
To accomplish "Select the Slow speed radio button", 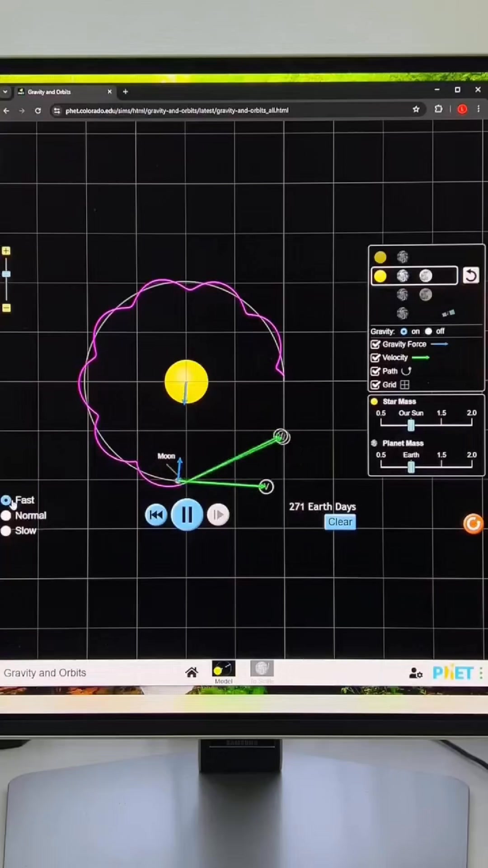I will click(6, 531).
